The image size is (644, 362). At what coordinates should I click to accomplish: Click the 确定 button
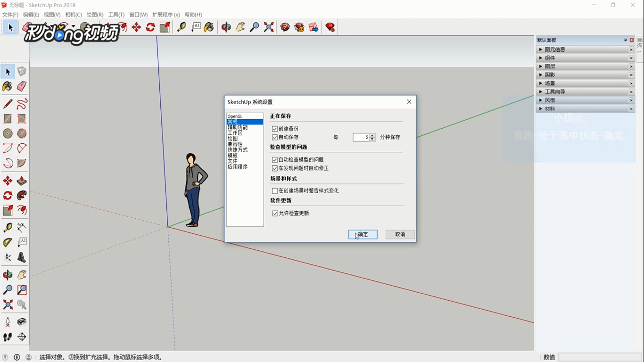(363, 234)
